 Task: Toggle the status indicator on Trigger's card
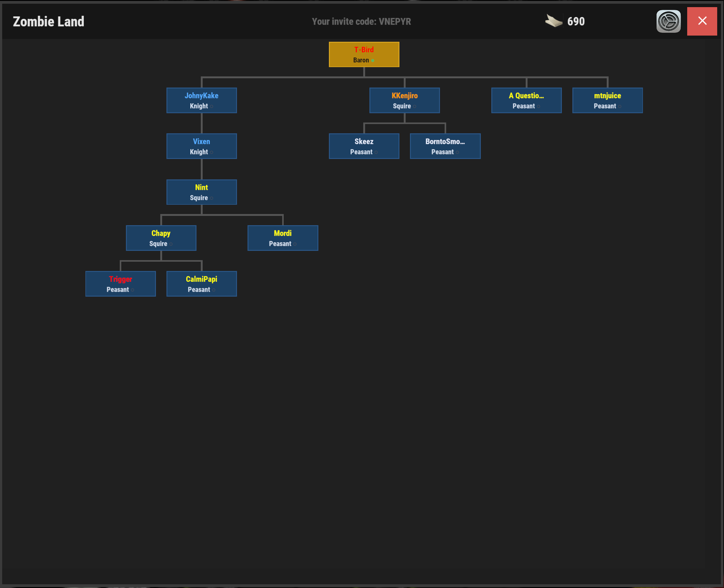tap(132, 290)
